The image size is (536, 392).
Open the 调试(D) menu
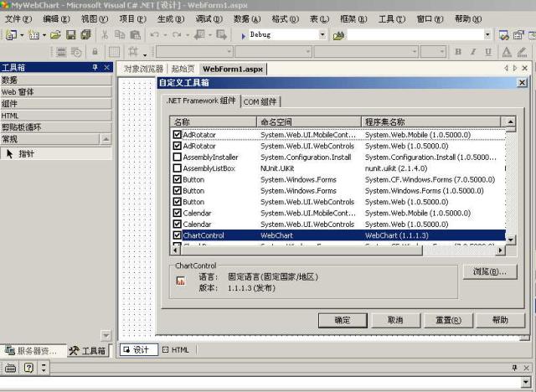click(209, 19)
